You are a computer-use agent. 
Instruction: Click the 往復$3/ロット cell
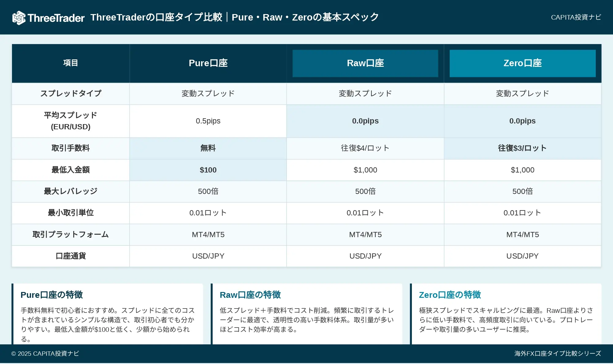523,148
